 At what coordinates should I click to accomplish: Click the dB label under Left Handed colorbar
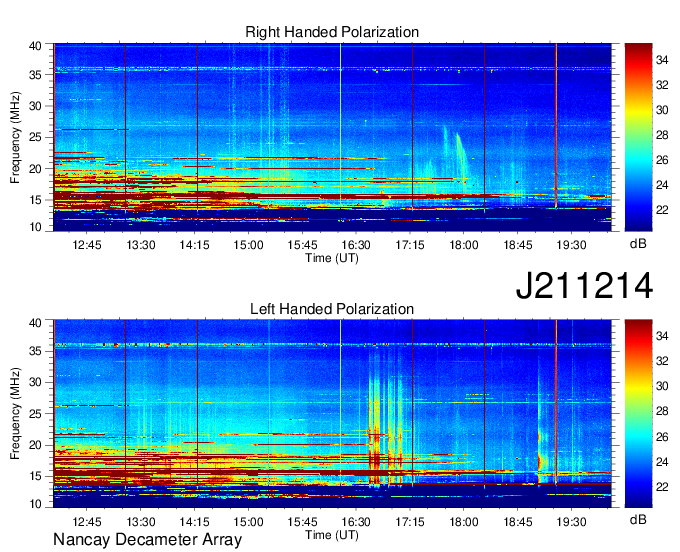(638, 520)
